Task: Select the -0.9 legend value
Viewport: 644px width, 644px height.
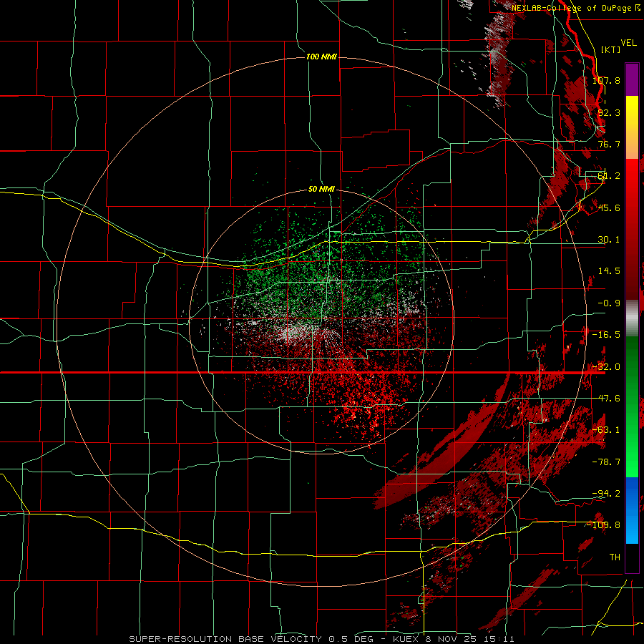Action: [x=609, y=303]
